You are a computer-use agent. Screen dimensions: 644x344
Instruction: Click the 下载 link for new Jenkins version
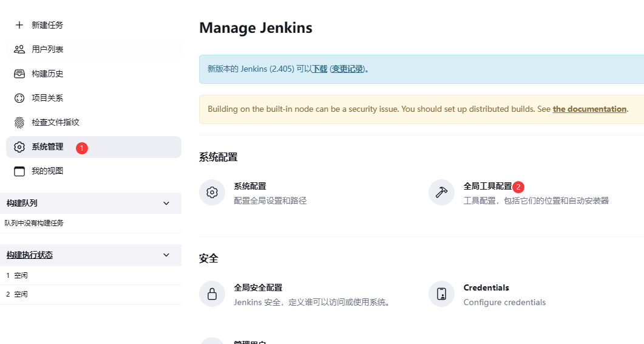pyautogui.click(x=319, y=69)
